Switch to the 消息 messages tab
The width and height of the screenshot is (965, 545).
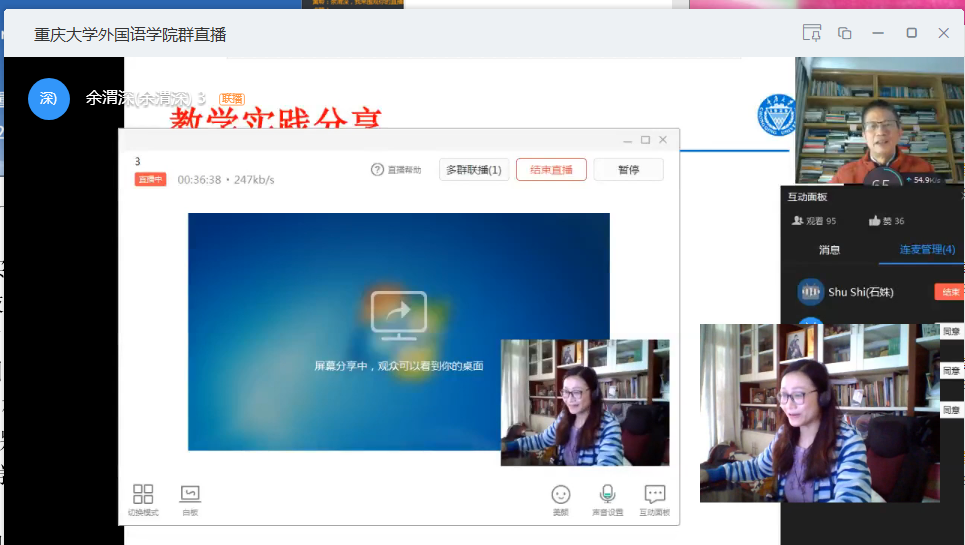click(x=829, y=250)
